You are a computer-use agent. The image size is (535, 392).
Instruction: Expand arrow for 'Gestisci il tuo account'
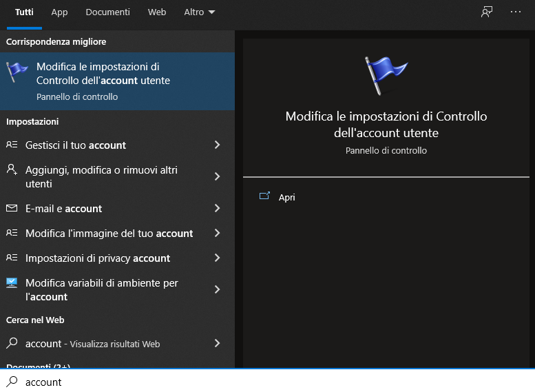click(x=218, y=145)
